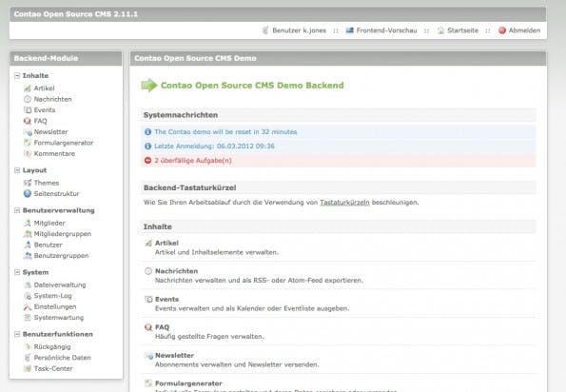Screen dimensions: 566x392
Task: Click the Newsletter icon in the sidebar
Action: pos(28,131)
